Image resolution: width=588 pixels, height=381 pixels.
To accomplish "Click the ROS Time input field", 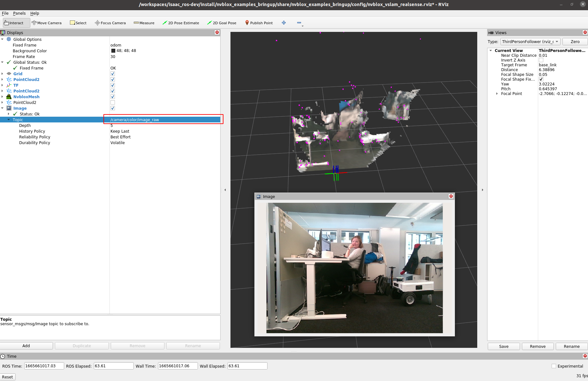I will 44,366.
